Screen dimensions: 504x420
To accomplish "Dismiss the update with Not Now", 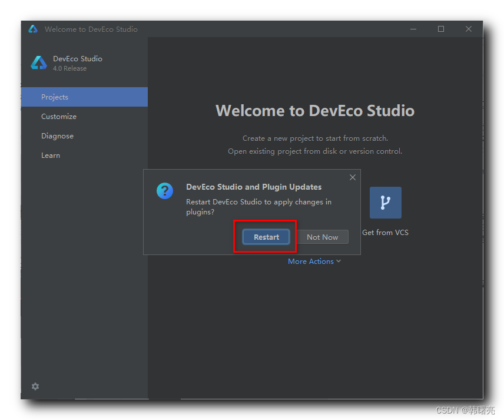I will pos(322,237).
